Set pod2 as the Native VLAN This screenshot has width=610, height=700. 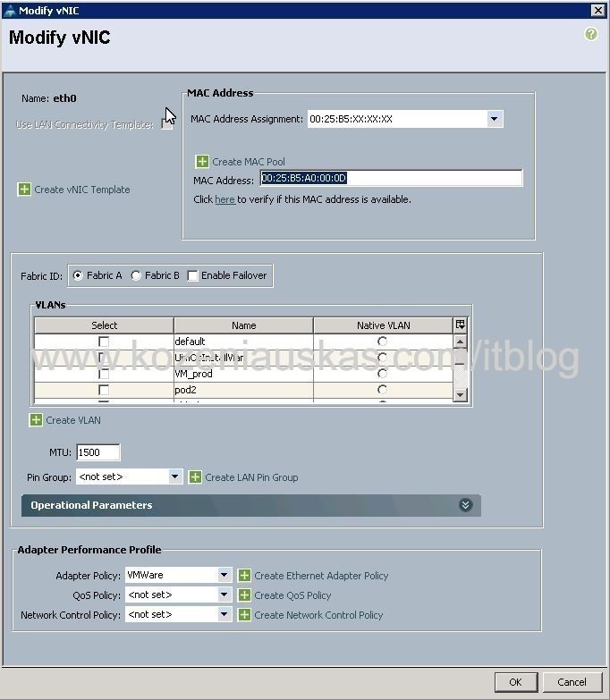click(x=382, y=390)
